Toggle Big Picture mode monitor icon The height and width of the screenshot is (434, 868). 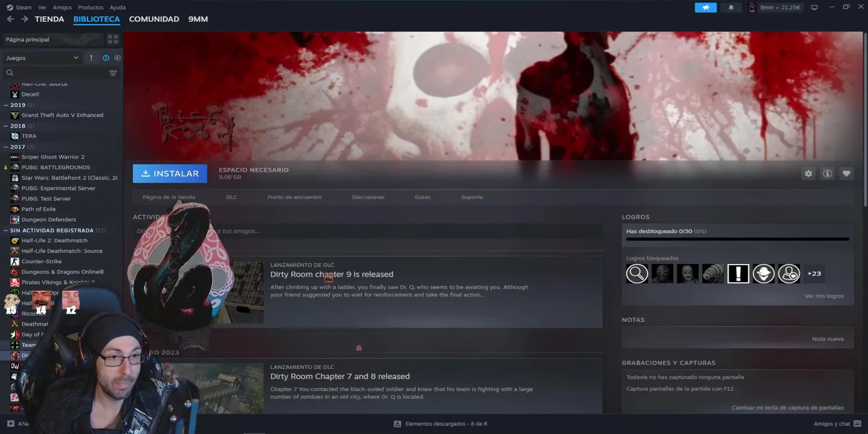pyautogui.click(x=814, y=7)
